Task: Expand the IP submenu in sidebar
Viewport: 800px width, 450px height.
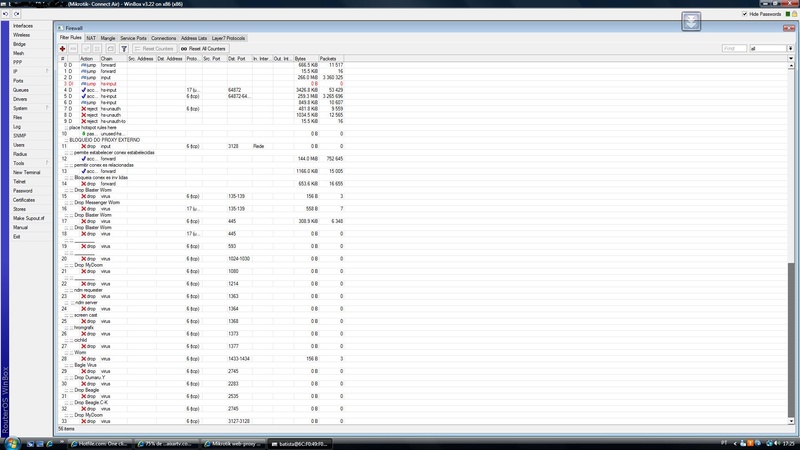Action: coord(47,71)
